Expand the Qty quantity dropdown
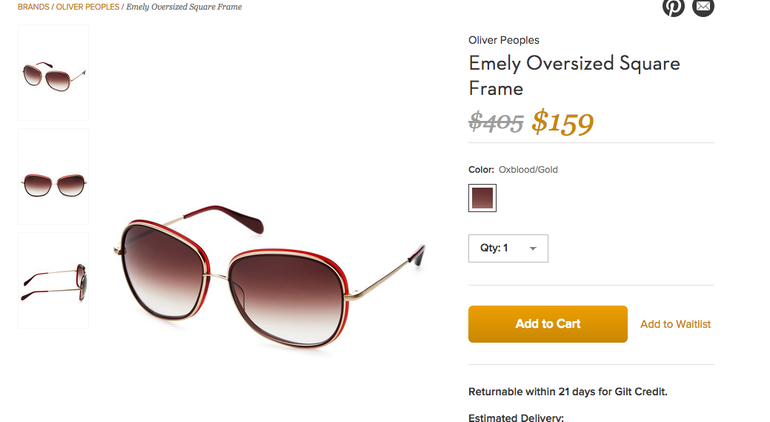This screenshot has width=770, height=422. [508, 248]
